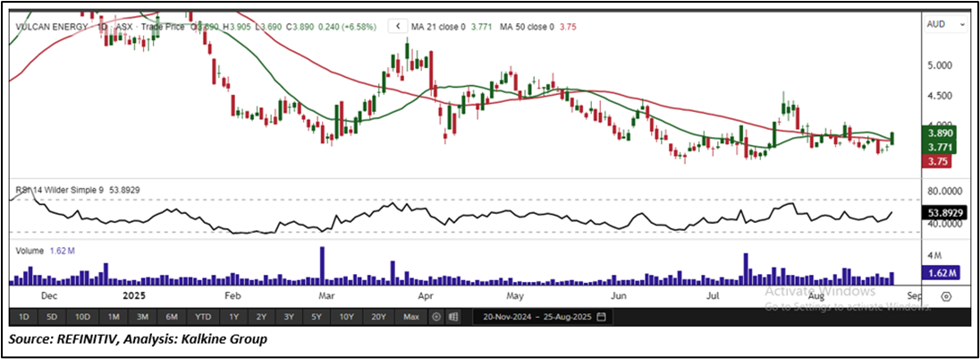The width and height of the screenshot is (980, 359).
Task: Select the 6M time range button
Action: 173,316
